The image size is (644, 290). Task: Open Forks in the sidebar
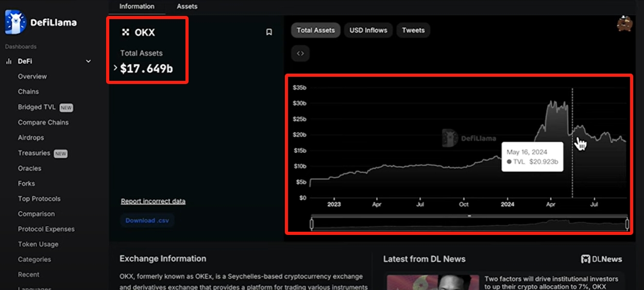coord(27,183)
